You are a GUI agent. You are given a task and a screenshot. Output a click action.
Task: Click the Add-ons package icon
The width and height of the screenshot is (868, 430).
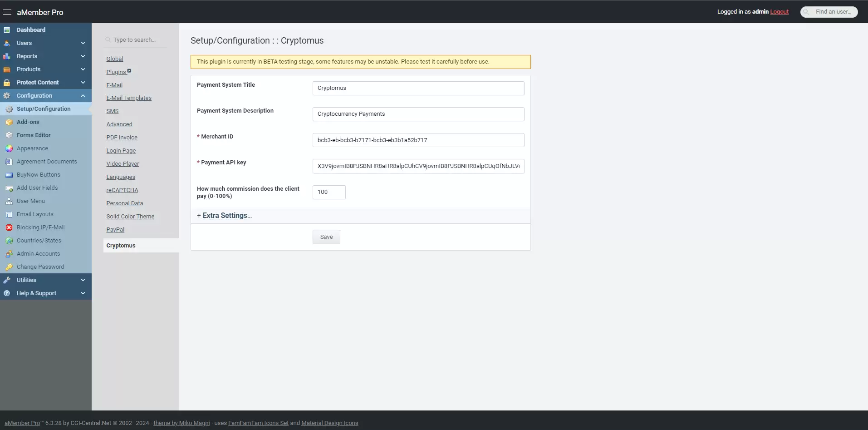[9, 122]
